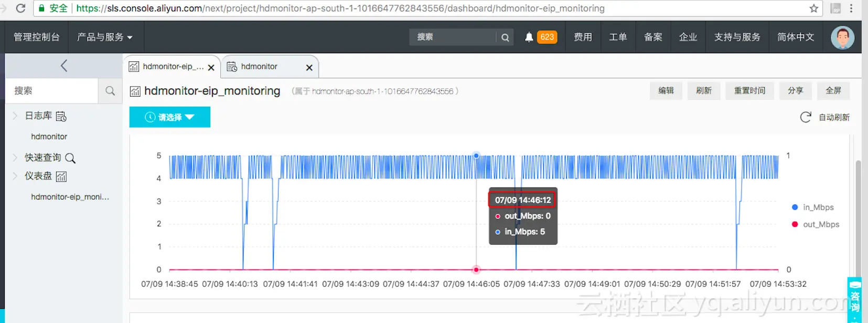The image size is (868, 323).
Task: Expand the 快速查询 tree section
Action: 15,158
